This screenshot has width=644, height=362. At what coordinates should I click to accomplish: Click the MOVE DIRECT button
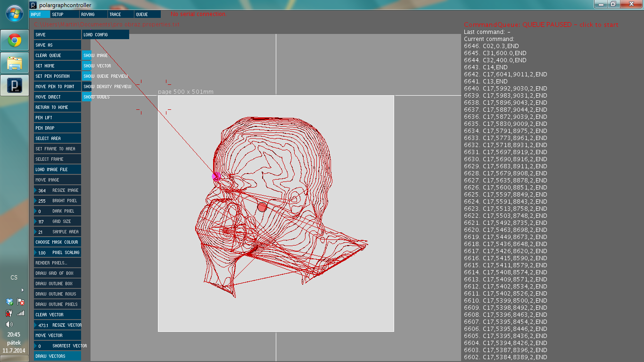[x=58, y=97]
